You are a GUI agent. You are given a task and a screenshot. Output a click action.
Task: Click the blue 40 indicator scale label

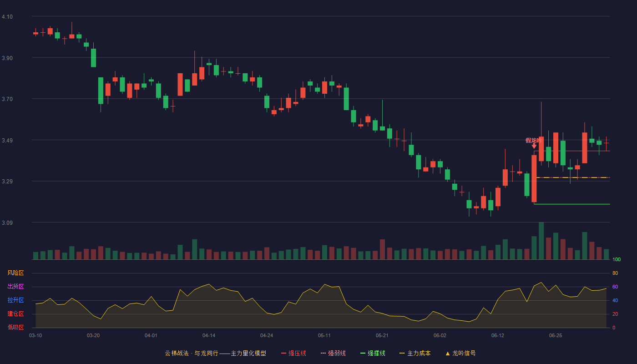(615, 300)
